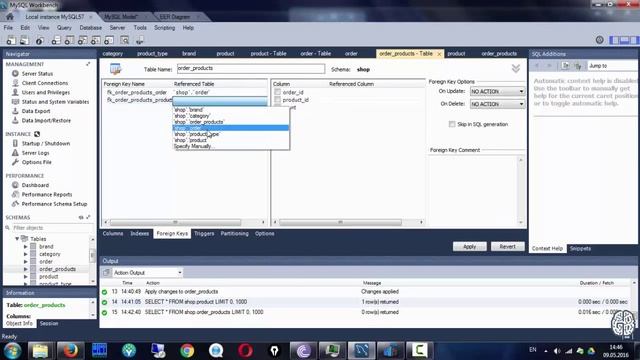Open Data Export
The image size is (640, 360).
36,111
